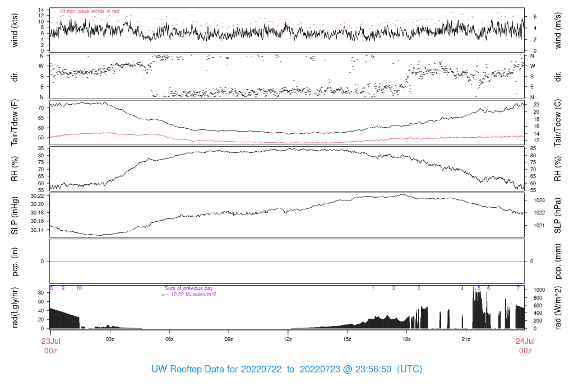Image resolution: width=574 pixels, height=392 pixels.
Task: Click the purple '8' hour marker
Action: (51, 288)
